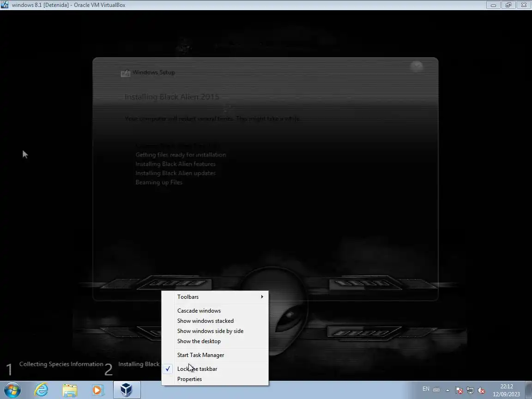Open the clock showing 22:12
The height and width of the screenshot is (399, 532).
(506, 390)
